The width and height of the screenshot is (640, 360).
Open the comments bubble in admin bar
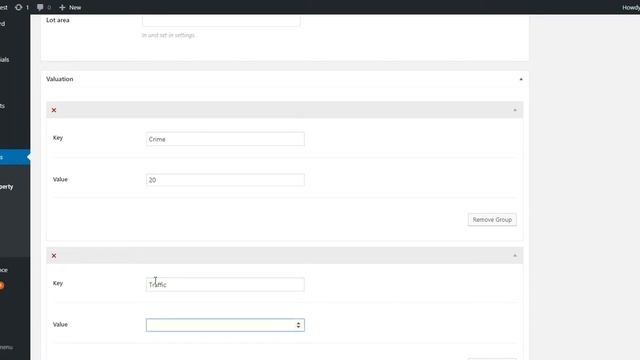click(43, 7)
